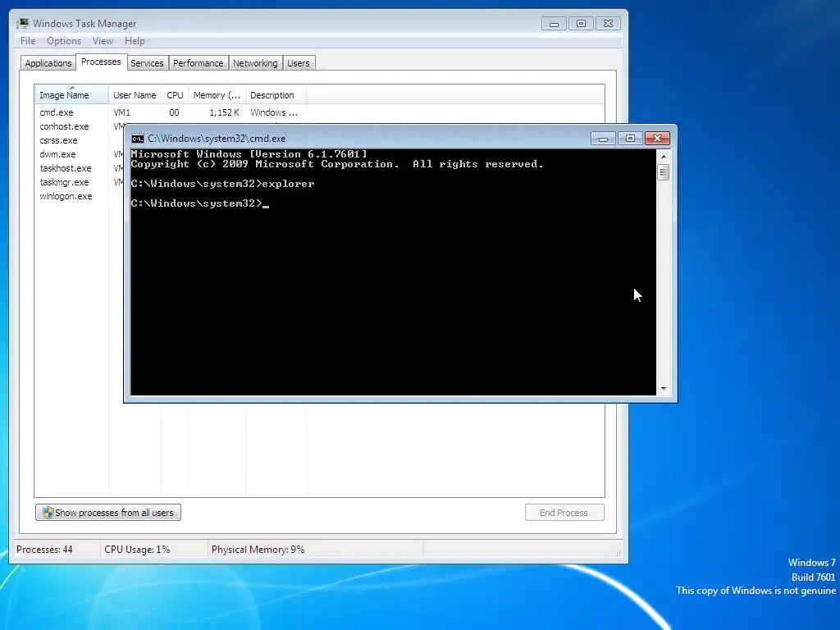This screenshot has height=630, width=840.
Task: Switch to the Users tab
Action: point(299,63)
